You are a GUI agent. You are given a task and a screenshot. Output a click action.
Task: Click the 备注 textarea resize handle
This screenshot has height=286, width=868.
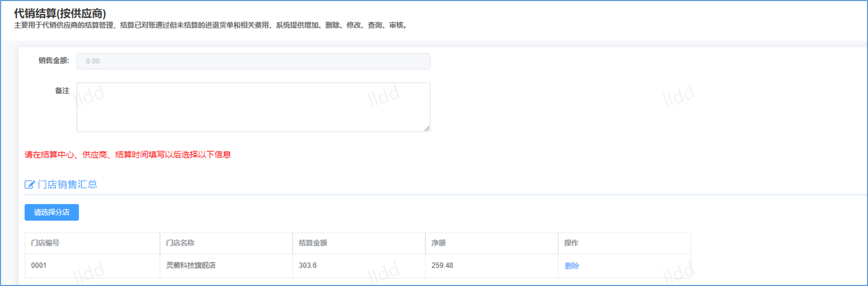pyautogui.click(x=427, y=128)
